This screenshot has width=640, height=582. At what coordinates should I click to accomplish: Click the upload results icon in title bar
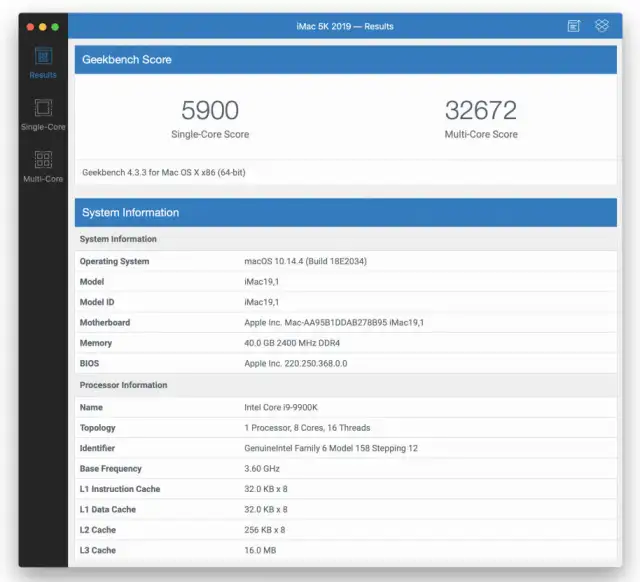[574, 26]
